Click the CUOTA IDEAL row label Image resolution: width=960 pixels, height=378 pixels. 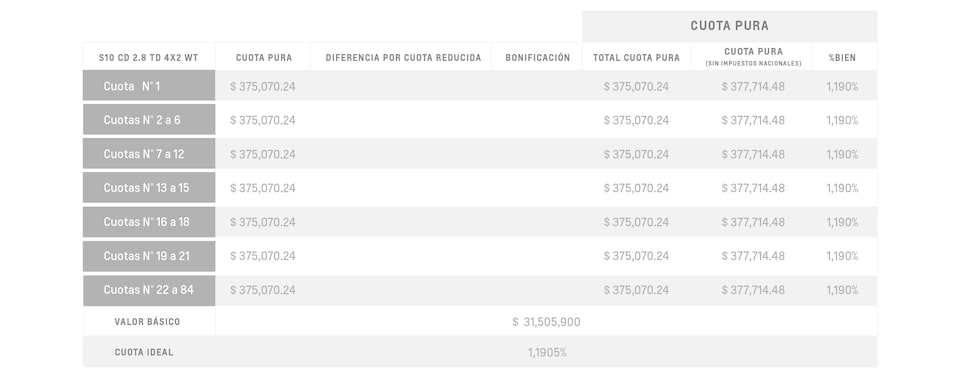[x=144, y=353]
